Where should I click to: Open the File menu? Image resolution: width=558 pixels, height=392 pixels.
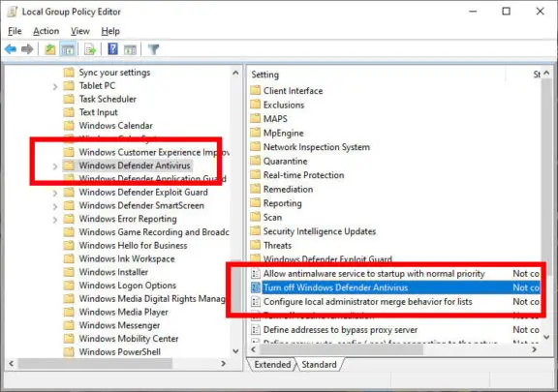(x=15, y=31)
